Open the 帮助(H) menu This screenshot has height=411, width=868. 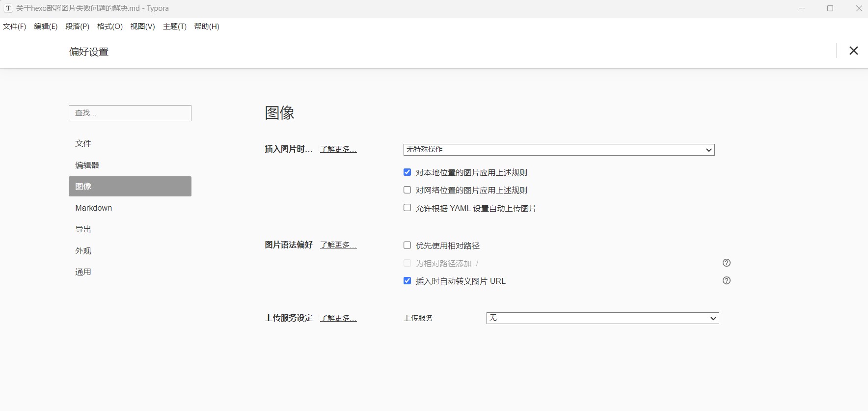pos(207,27)
